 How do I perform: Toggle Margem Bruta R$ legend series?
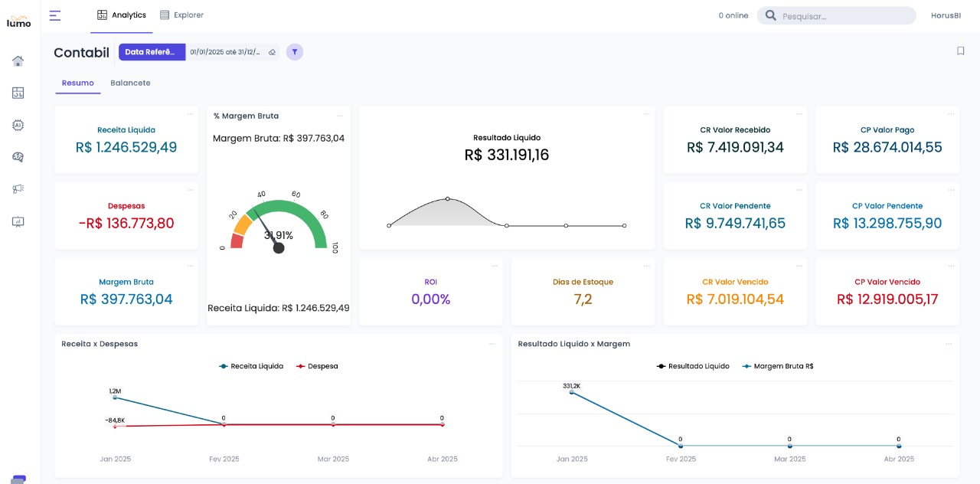coord(778,366)
